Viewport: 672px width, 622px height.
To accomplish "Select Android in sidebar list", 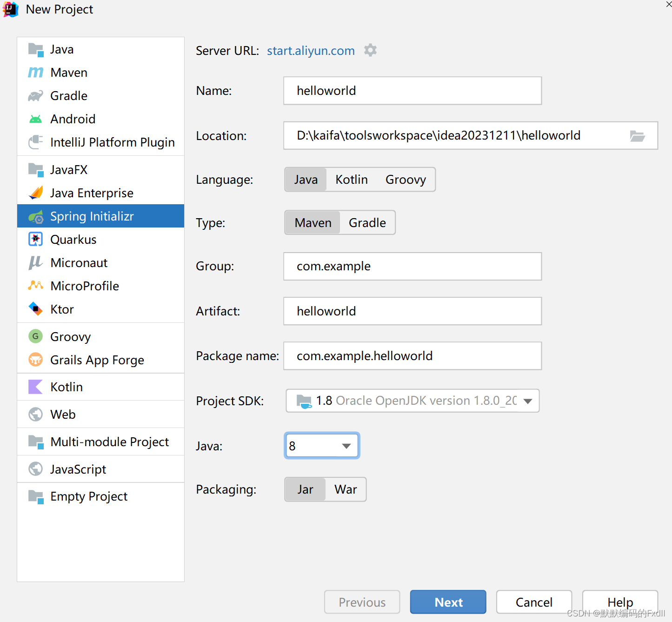I will (100, 119).
